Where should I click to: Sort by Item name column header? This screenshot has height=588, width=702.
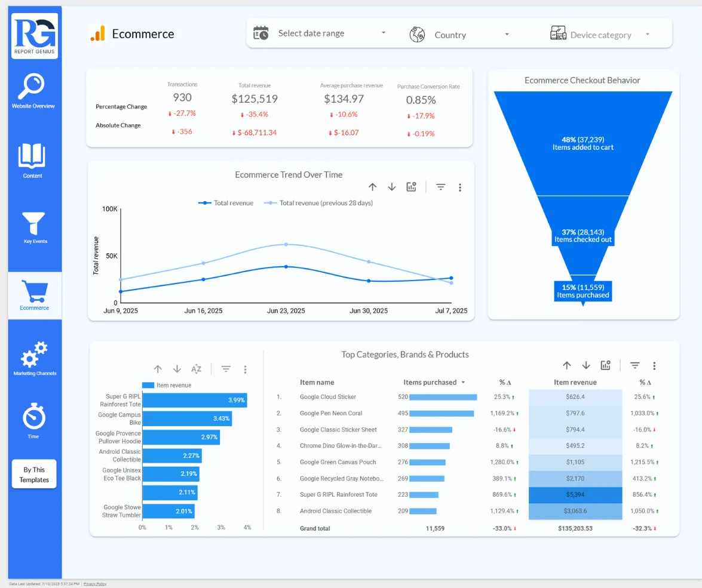coord(317,382)
